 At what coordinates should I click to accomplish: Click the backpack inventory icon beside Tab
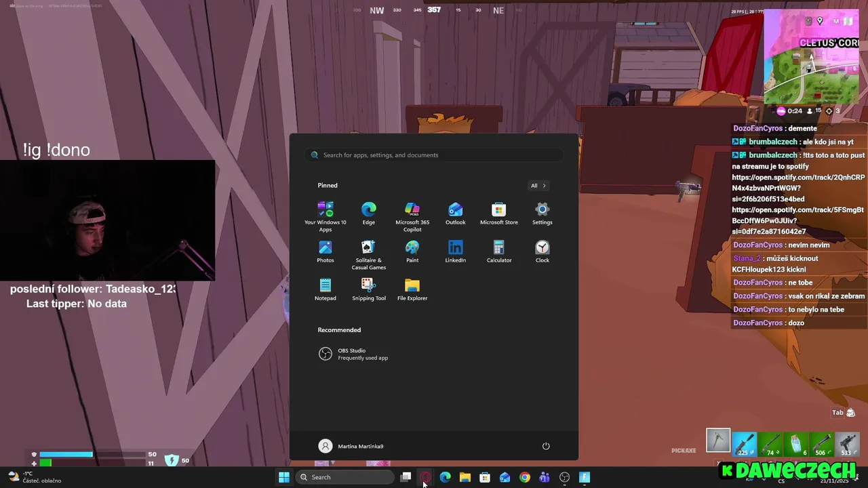click(x=851, y=413)
